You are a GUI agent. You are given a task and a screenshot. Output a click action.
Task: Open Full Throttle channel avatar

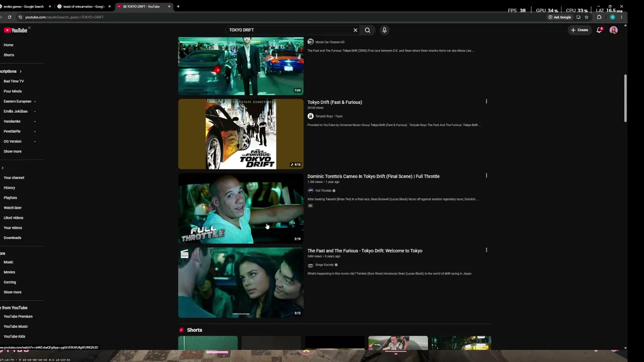pos(310,191)
